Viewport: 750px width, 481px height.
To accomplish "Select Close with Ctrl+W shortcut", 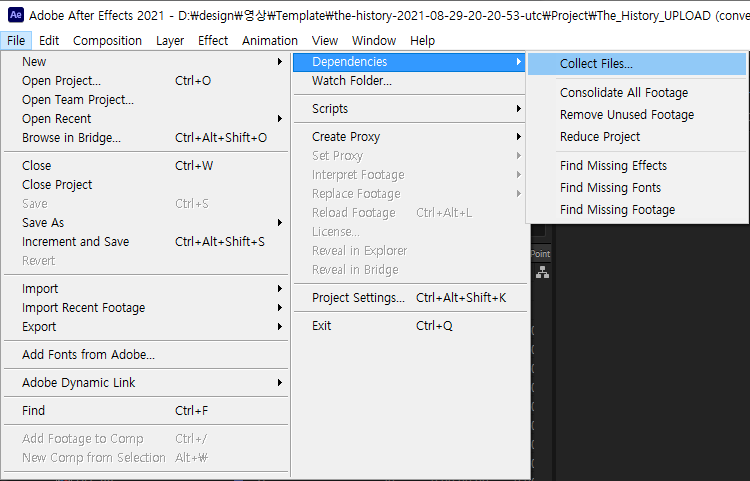I will (146, 165).
